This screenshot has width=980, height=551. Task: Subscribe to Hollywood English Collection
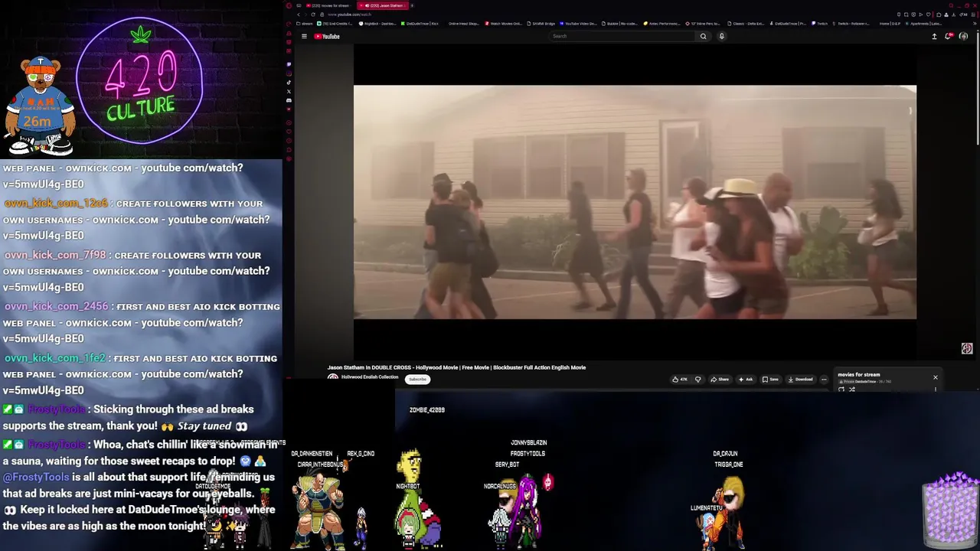point(417,379)
